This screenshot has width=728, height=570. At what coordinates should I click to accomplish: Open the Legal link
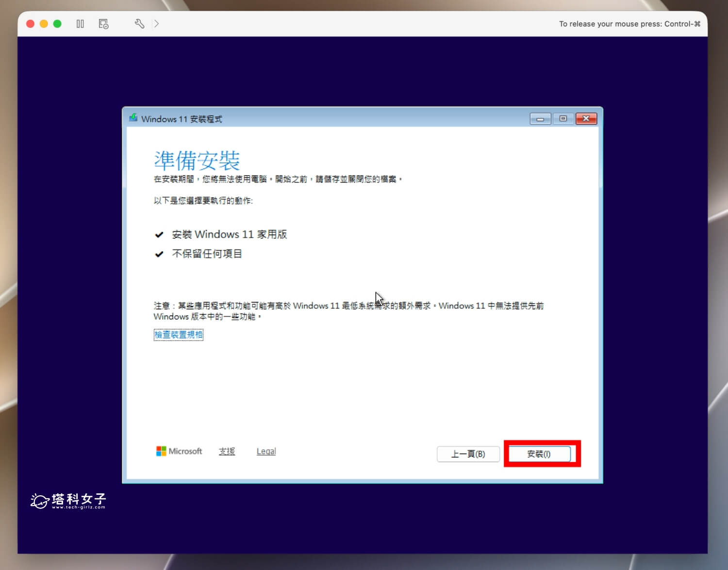pyautogui.click(x=266, y=451)
